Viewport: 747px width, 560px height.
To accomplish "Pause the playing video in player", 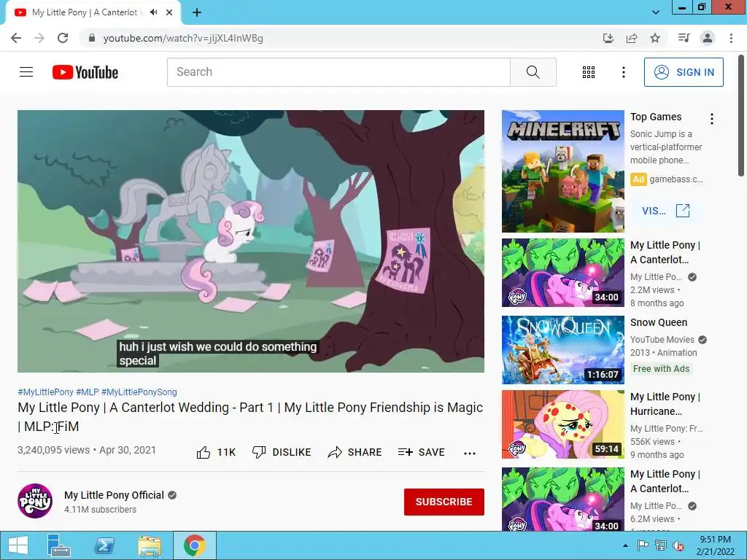I will coord(251,241).
